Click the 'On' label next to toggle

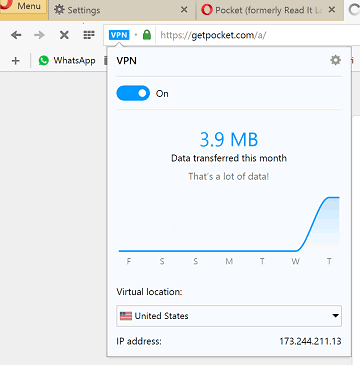coord(162,94)
